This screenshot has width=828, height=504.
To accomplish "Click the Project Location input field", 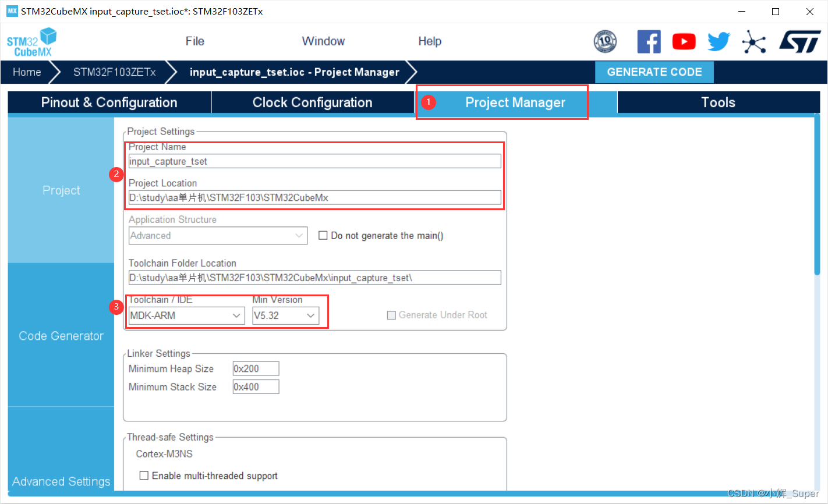I will [314, 197].
